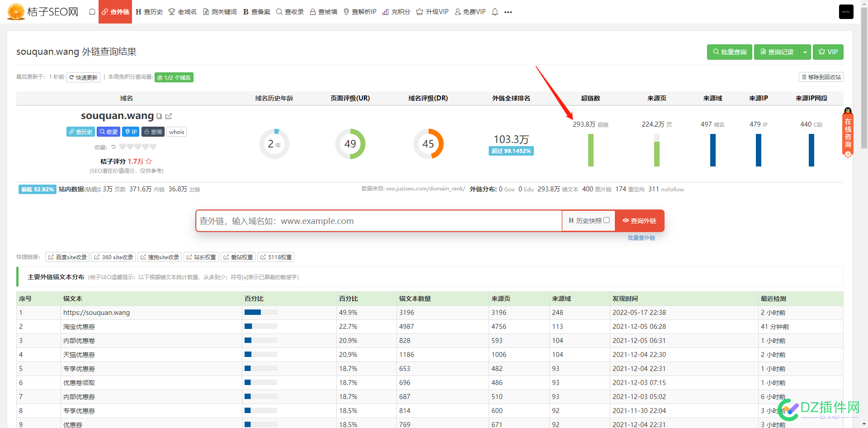This screenshot has height=428, width=868.
Task: Click the 收录 blue tag button
Action: [108, 132]
